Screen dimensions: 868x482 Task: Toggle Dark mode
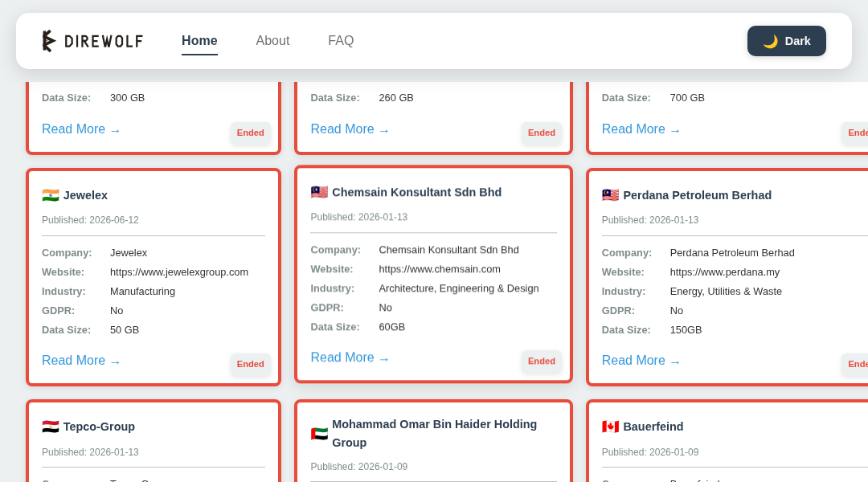click(786, 41)
